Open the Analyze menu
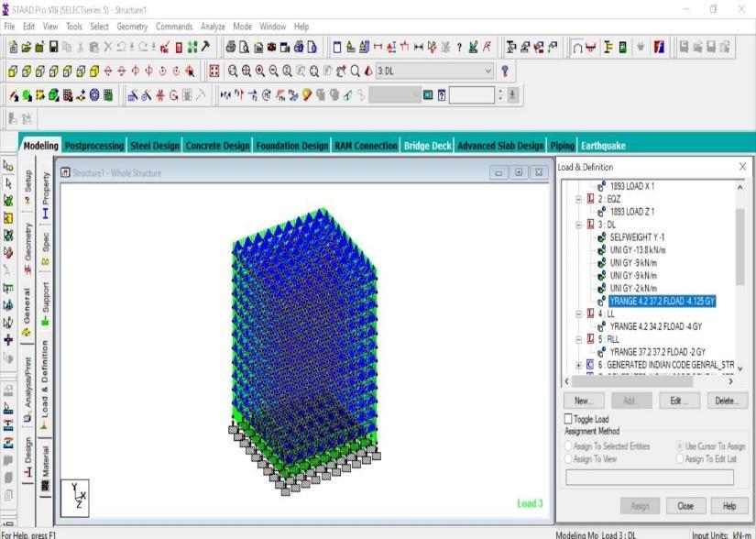Screen dimensions: 756x539 tap(213, 27)
